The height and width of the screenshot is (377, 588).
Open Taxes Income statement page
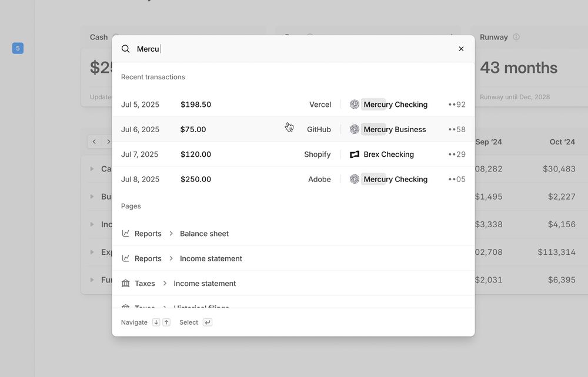coord(293,284)
